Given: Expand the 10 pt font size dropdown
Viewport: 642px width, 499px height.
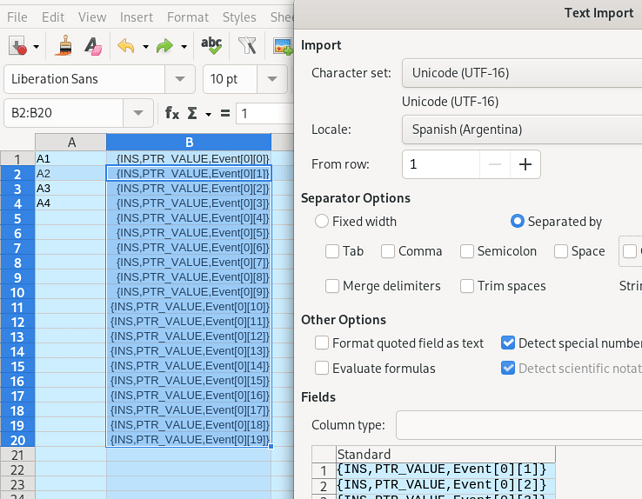Looking at the screenshot, I should coord(272,79).
